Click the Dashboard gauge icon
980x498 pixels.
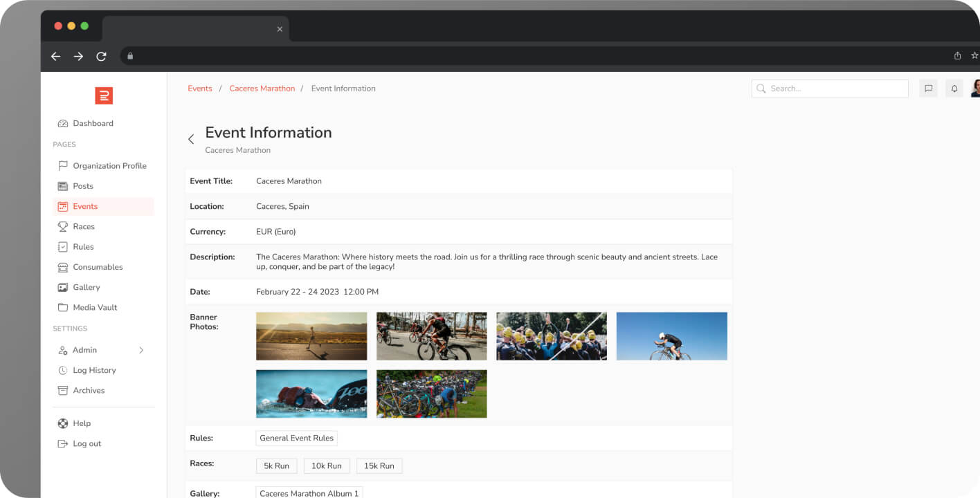coord(63,123)
